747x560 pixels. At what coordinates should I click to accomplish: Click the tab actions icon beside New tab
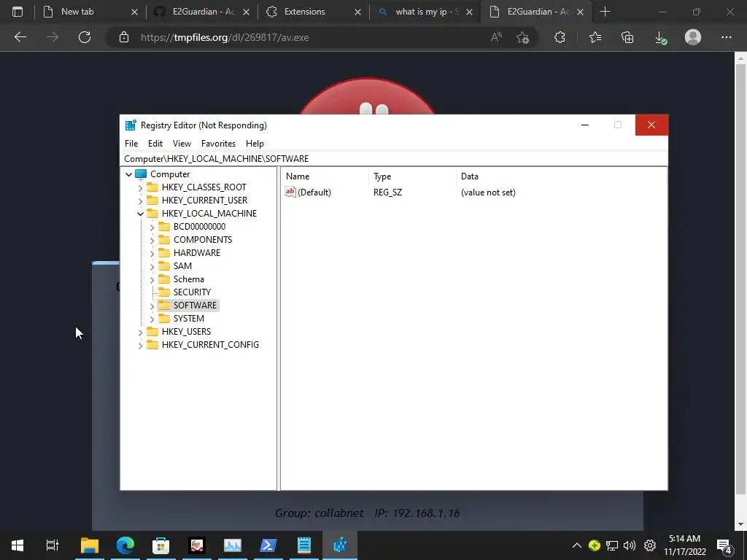18,12
